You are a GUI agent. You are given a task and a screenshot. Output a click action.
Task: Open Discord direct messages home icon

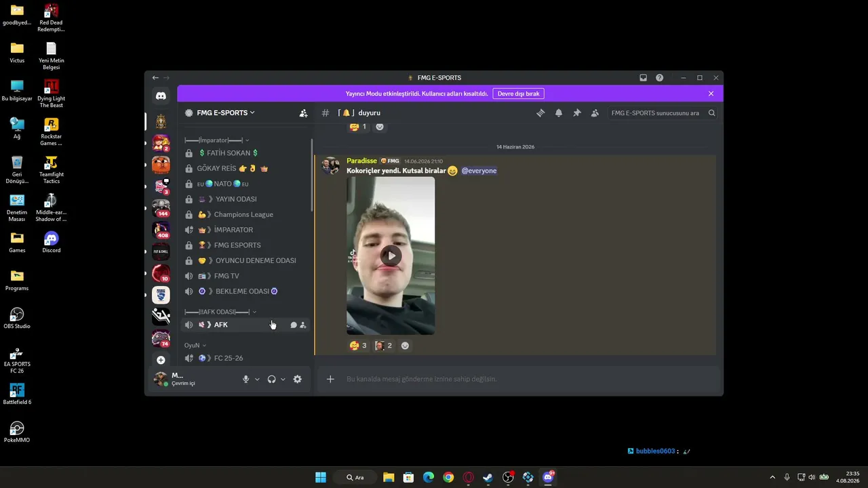coord(161,96)
